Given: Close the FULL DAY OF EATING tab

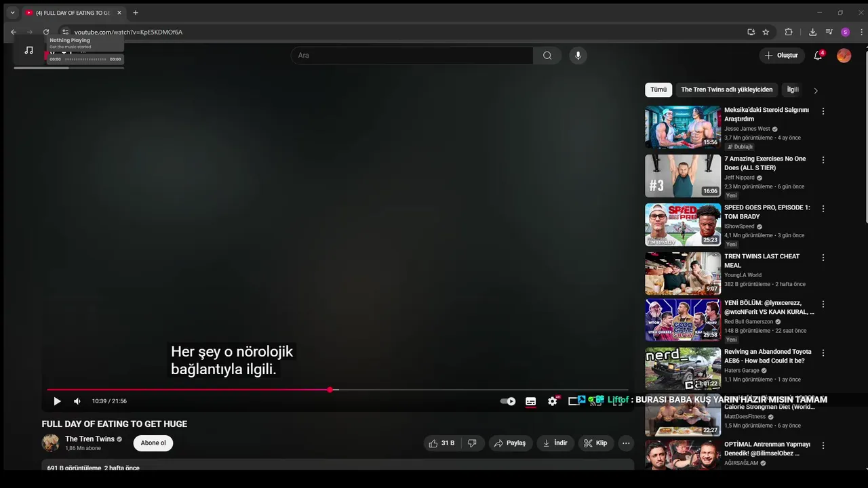Looking at the screenshot, I should coord(119,13).
